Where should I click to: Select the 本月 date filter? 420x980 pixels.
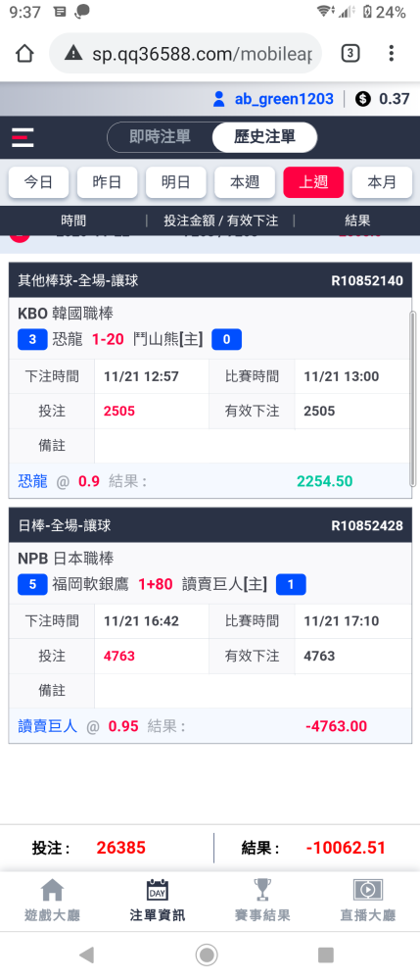pyautogui.click(x=382, y=182)
